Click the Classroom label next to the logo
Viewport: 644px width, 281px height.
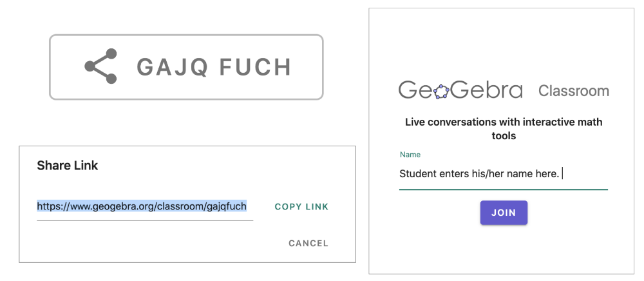point(573,91)
